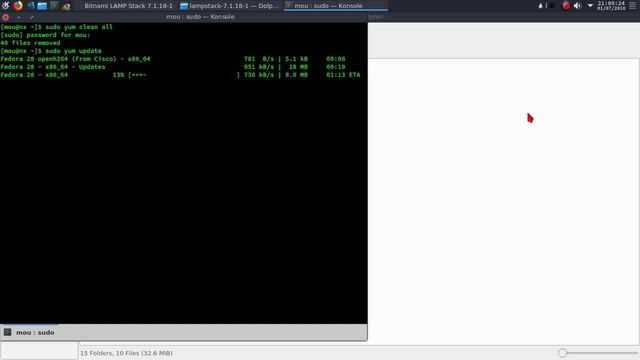This screenshot has width=640, height=360.
Task: Click the Fedora 28 openh264 repository line
Action: coord(173,59)
